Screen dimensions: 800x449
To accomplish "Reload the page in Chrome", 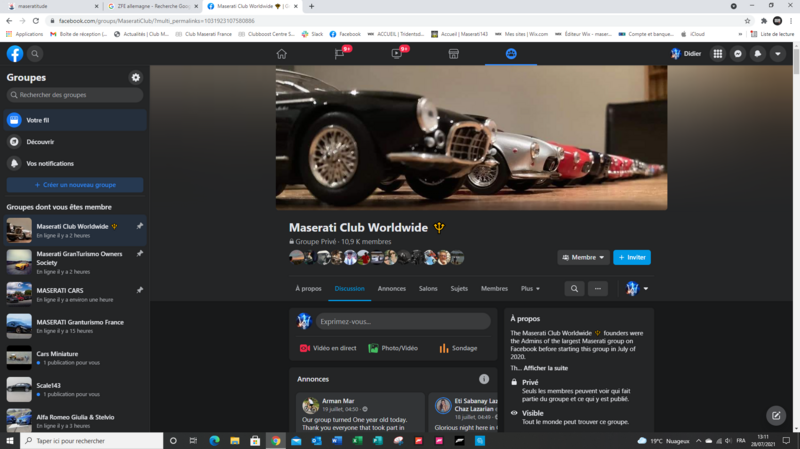I will [36, 21].
